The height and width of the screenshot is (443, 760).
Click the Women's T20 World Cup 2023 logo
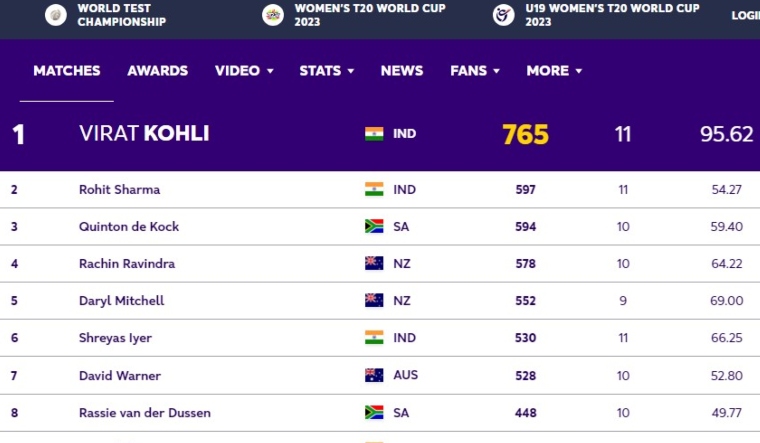(x=273, y=15)
